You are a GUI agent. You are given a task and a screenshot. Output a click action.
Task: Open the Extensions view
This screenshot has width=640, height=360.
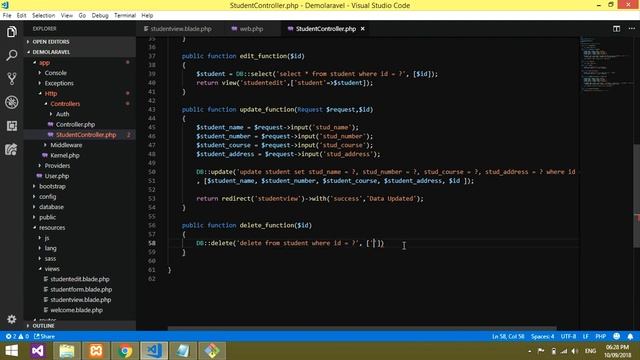pyautogui.click(x=11, y=126)
